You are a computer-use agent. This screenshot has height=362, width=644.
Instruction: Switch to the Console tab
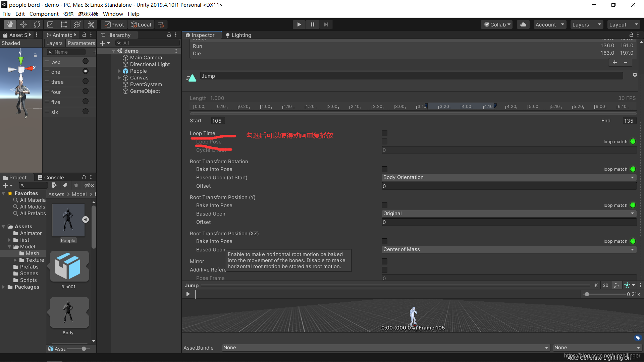pyautogui.click(x=51, y=177)
